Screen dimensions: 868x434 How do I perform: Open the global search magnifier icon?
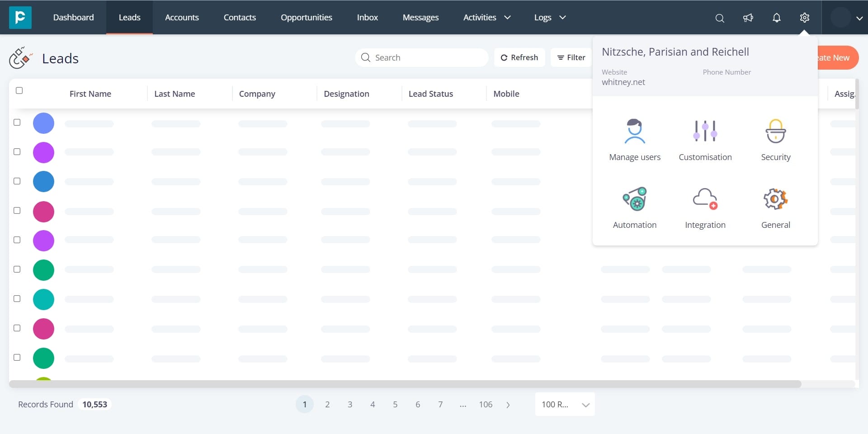720,18
